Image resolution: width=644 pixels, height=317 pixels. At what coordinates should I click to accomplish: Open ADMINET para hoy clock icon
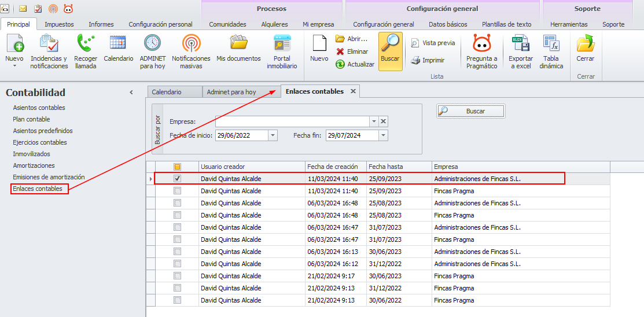tap(152, 45)
